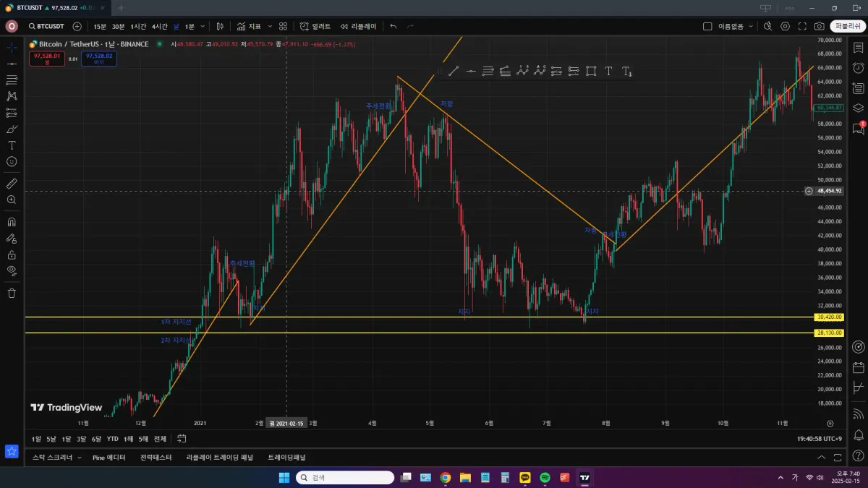Set range to YTD
Screen dimensions: 868x488
(x=113, y=439)
